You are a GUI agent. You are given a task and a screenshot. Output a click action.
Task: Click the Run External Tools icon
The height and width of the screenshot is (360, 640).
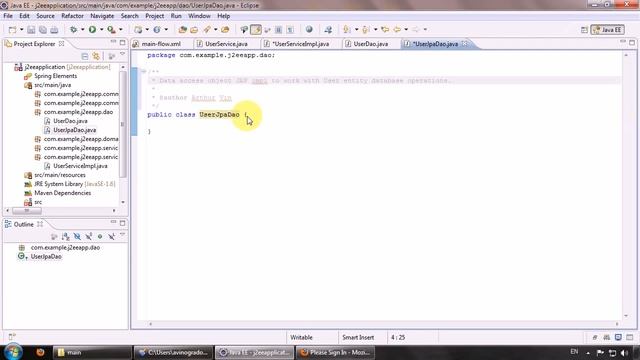pos(111,29)
